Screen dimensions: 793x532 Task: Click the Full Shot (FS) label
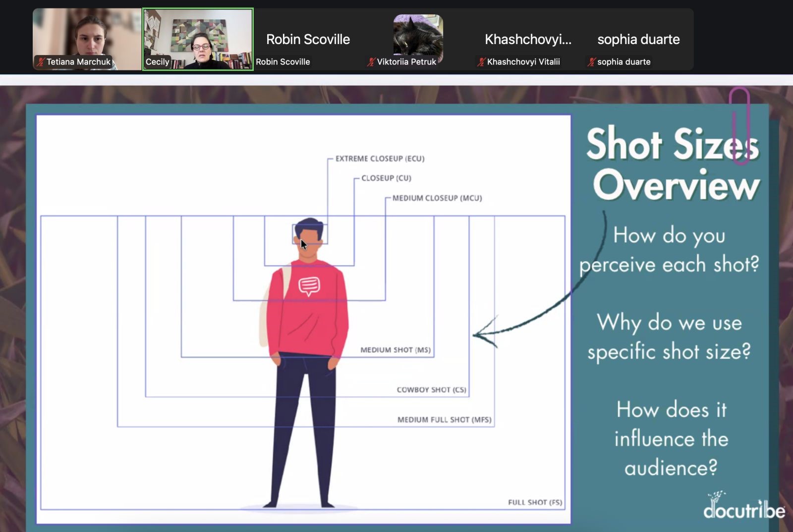coord(535,502)
